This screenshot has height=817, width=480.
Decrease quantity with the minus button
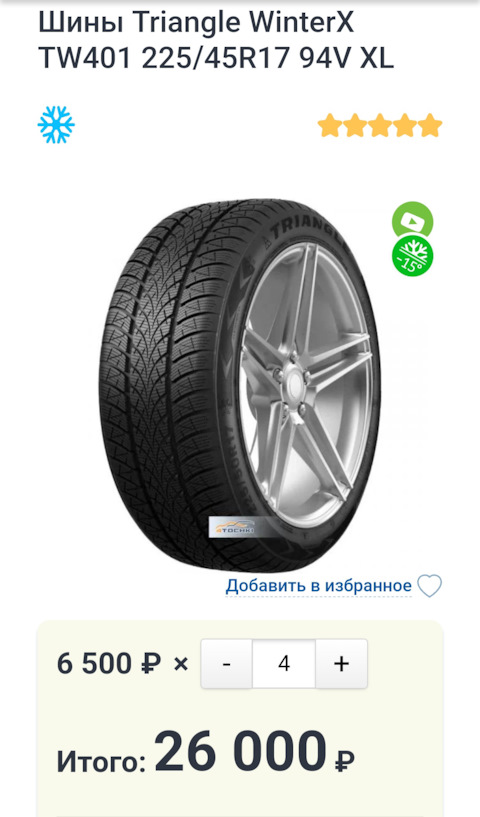click(x=227, y=664)
